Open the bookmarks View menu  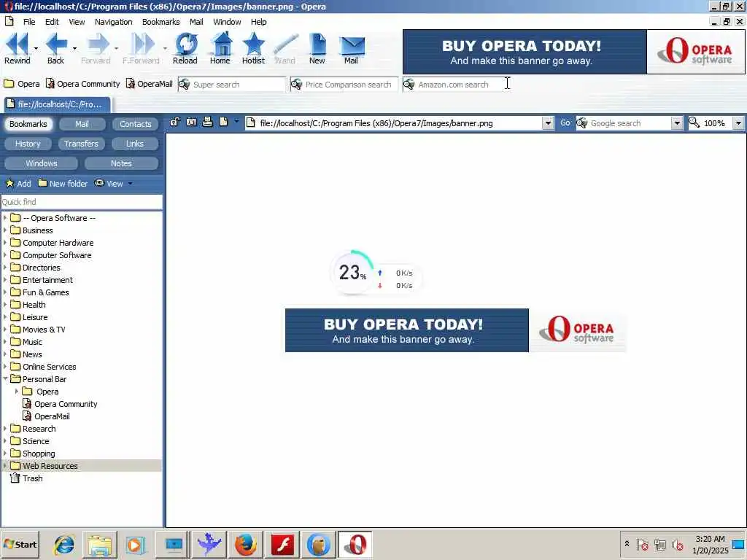[x=113, y=183]
